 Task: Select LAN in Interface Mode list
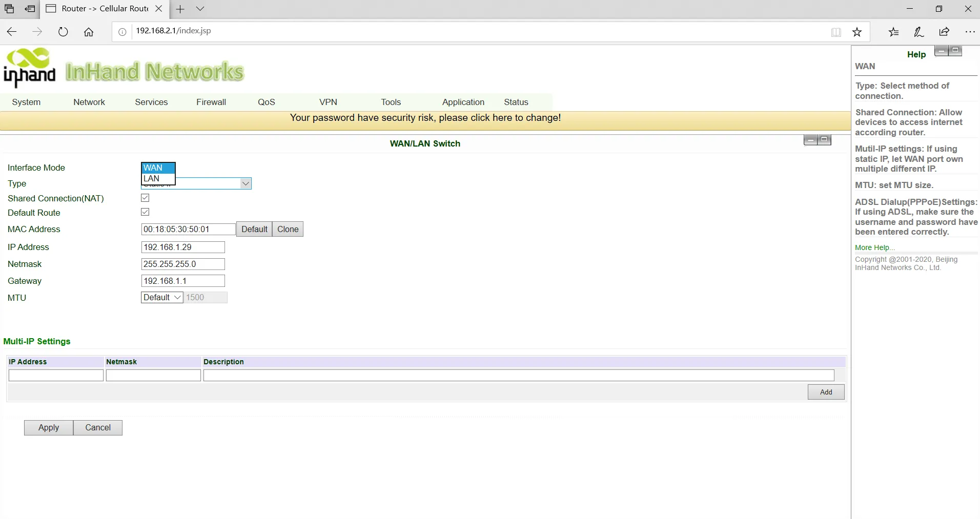[x=158, y=179]
